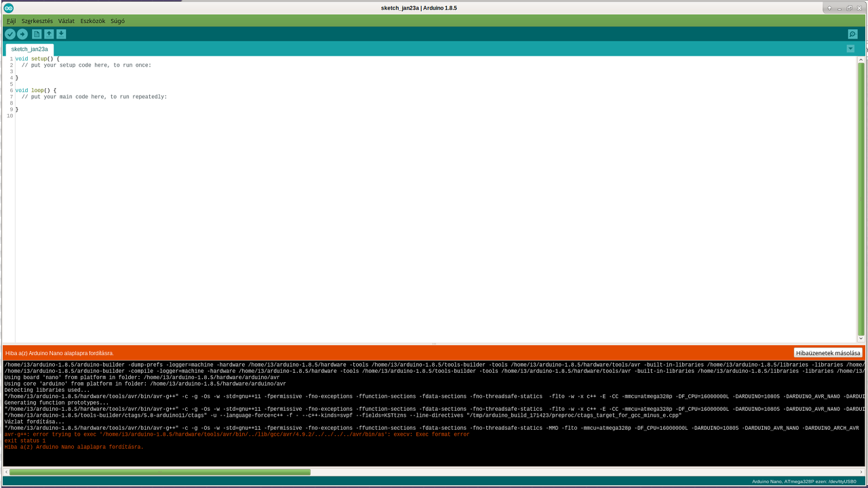Screen dimensions: 868x488
Task: Open a sketch using the up-arrow toolbar icon
Action: [49, 34]
